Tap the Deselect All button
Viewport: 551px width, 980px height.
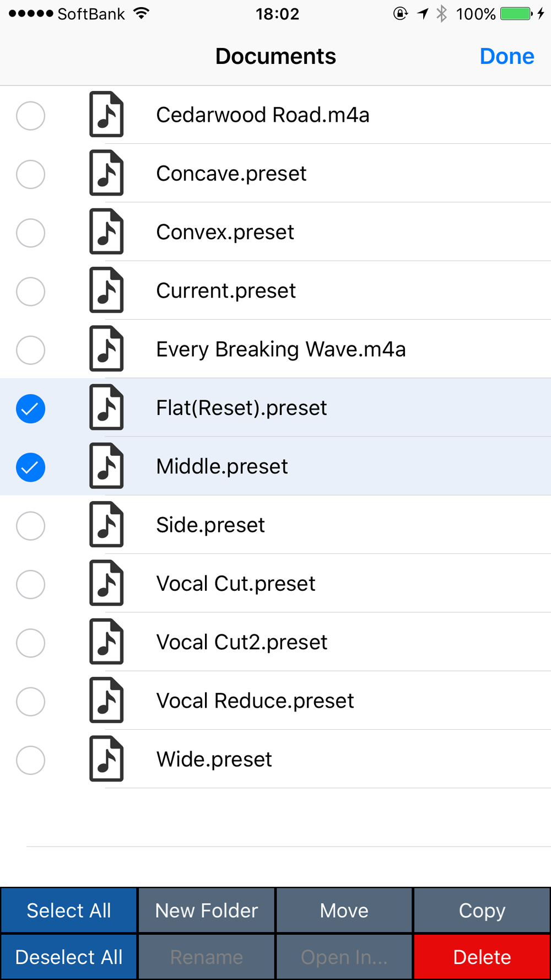tap(69, 957)
